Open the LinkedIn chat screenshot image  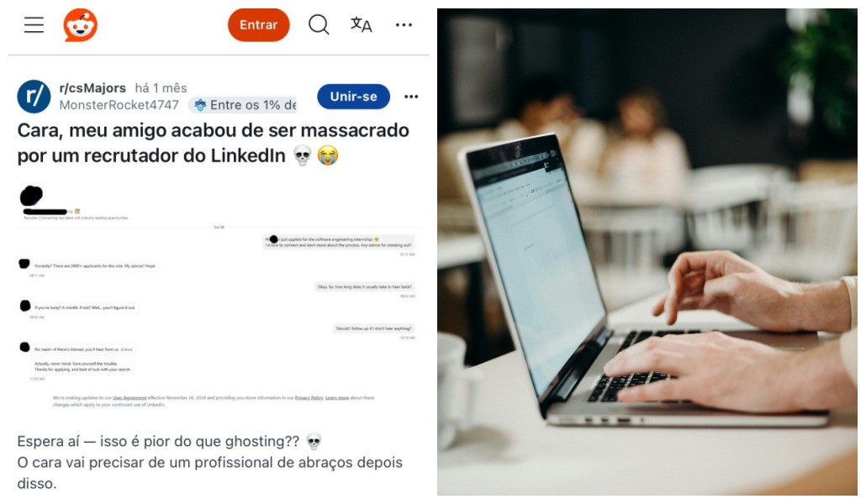219,298
